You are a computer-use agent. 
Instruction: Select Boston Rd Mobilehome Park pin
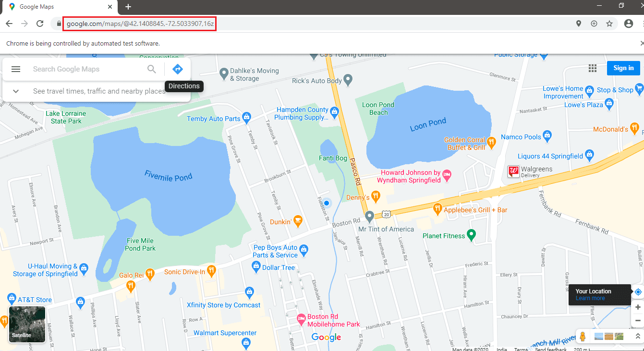(301, 318)
